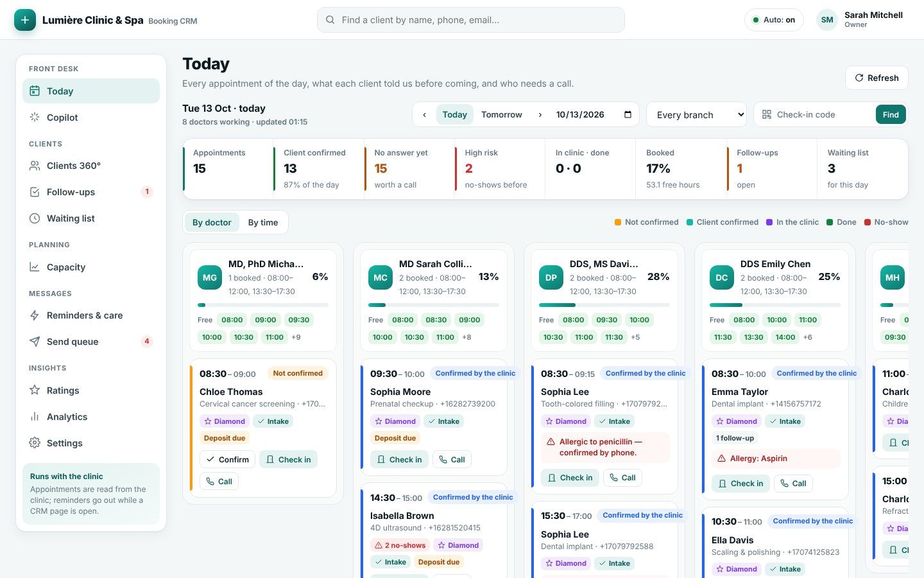Click the client search field

click(471, 20)
